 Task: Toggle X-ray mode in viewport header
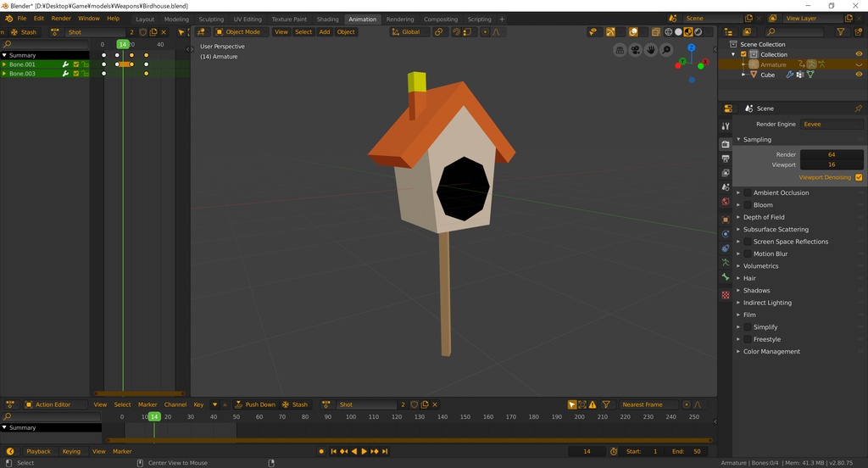coord(655,32)
